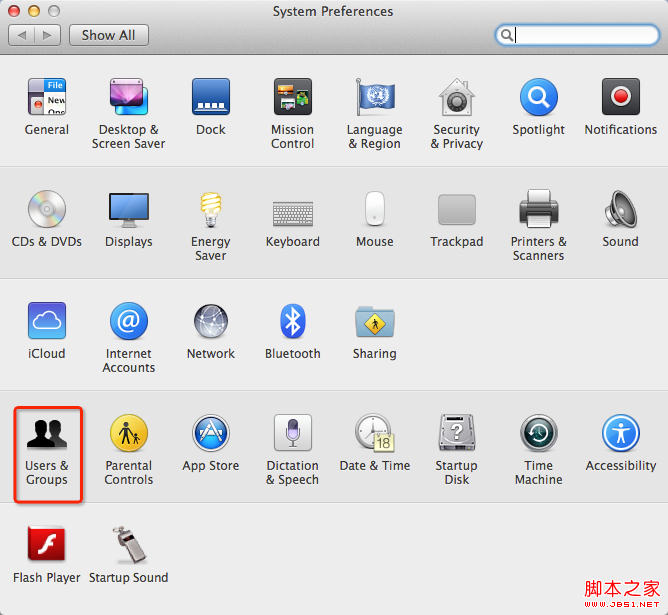Go back with the left arrow button
The height and width of the screenshot is (615, 668).
[22, 35]
